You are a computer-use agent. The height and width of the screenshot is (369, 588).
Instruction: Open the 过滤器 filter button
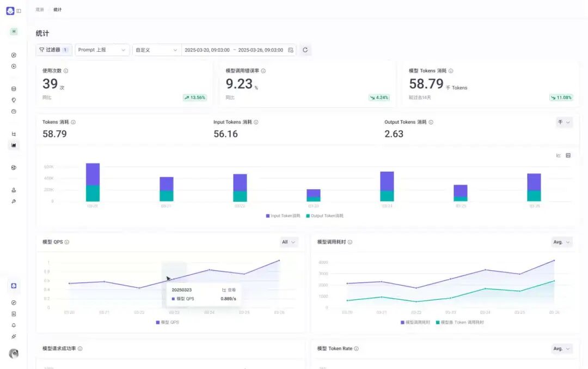[53, 50]
